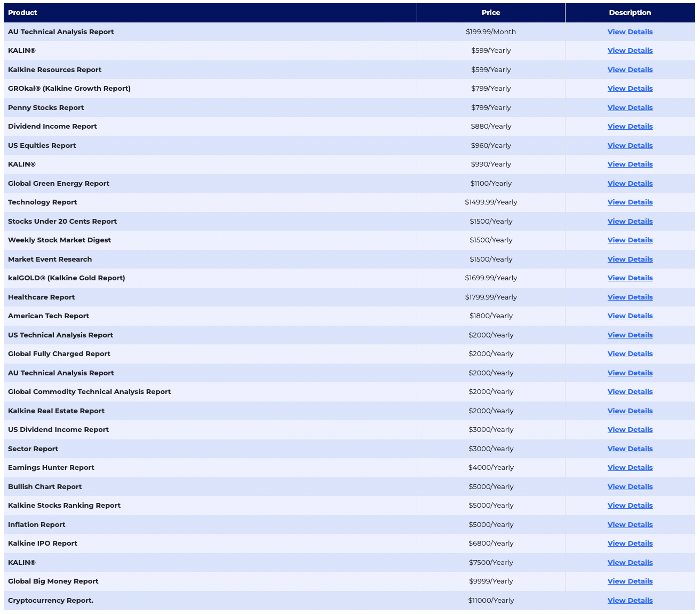View details of KALIN® $7500/Yearly

coord(630,562)
